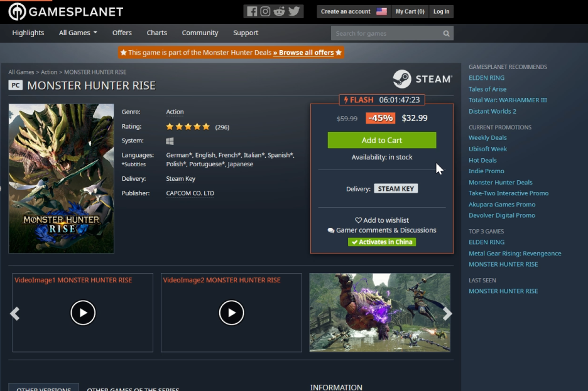Open the Support menu item
588x391 pixels.
pos(246,33)
